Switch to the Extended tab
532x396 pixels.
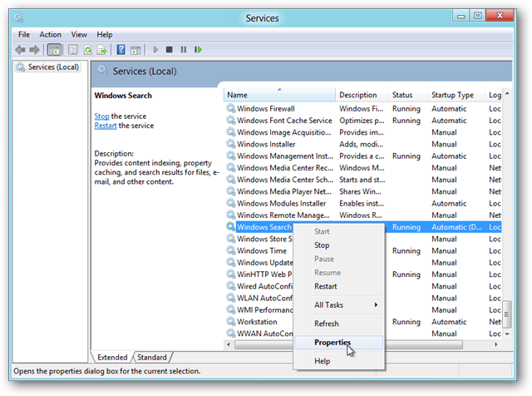[x=112, y=357]
